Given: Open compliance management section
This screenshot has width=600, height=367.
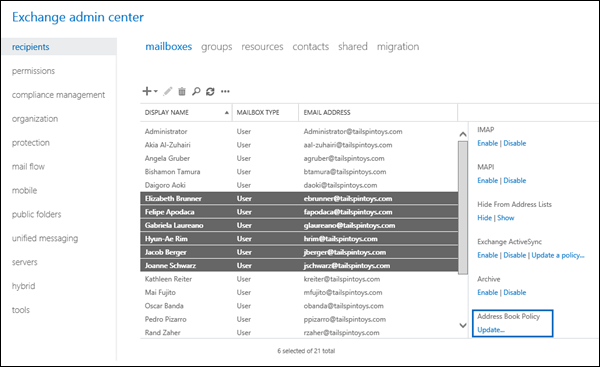Looking at the screenshot, I should 58,95.
